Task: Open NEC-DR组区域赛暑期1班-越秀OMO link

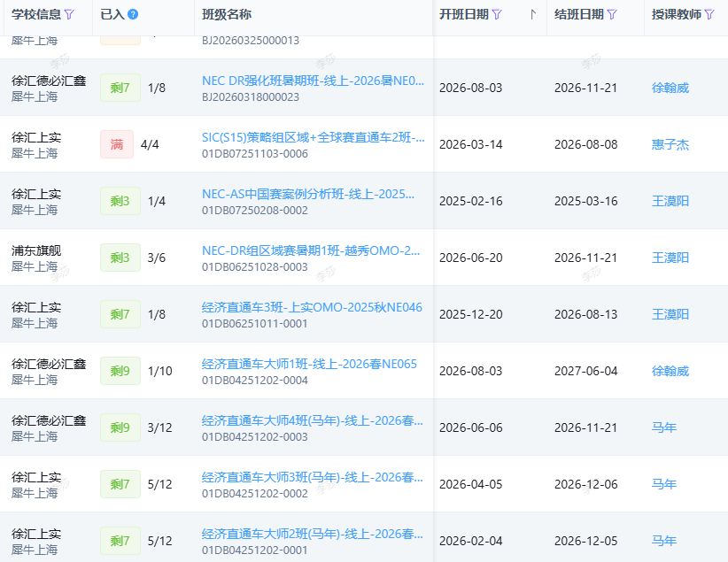Action: point(311,250)
